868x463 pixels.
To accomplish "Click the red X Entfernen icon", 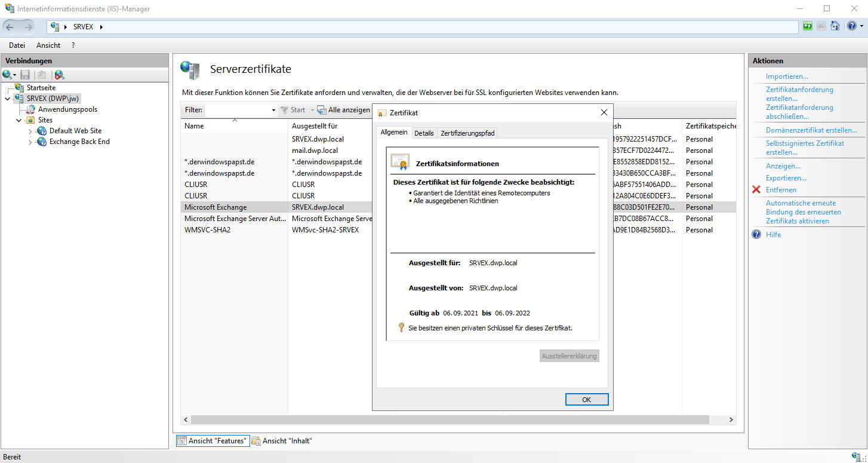I will (x=756, y=190).
